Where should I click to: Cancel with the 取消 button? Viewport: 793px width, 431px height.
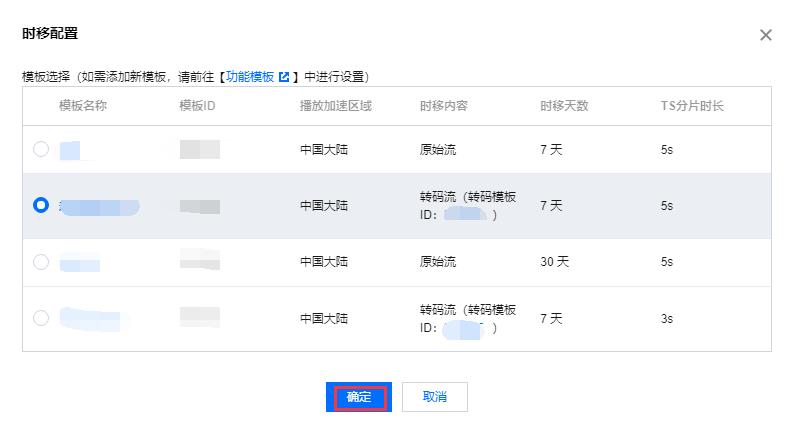[x=435, y=397]
